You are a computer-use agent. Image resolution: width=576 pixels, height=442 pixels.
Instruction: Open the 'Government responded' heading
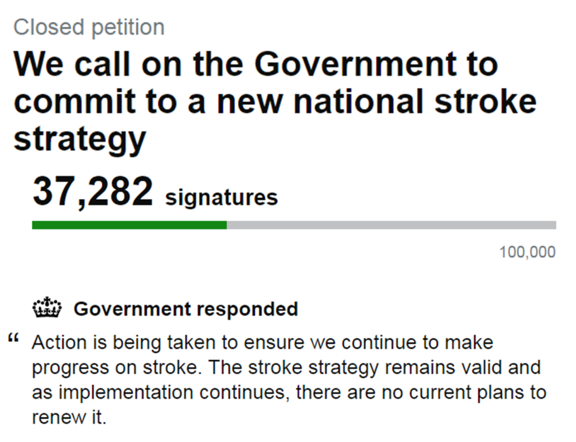coord(186,309)
